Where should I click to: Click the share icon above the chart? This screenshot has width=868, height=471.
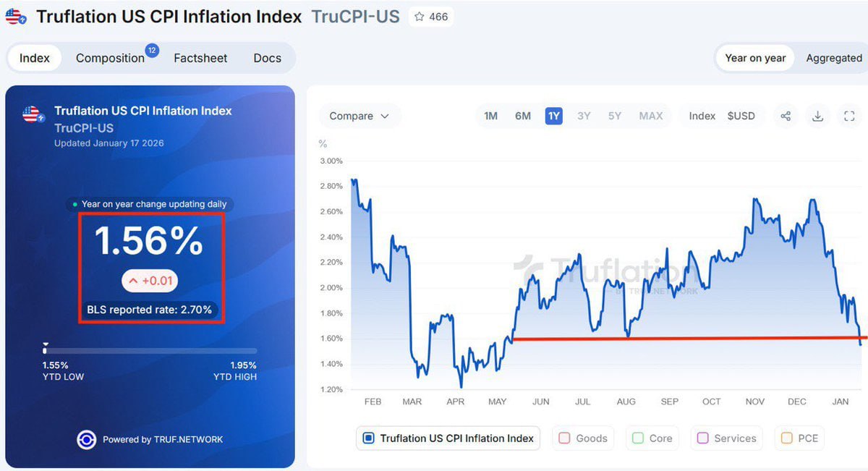(x=786, y=116)
